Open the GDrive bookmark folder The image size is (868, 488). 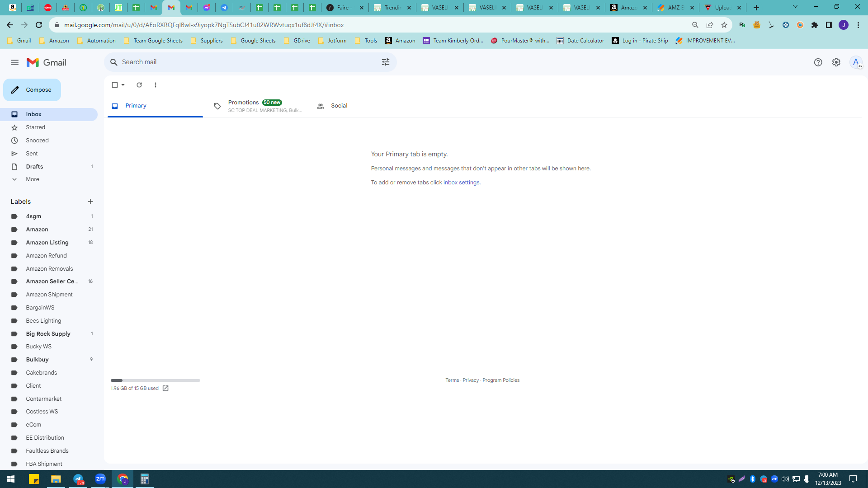tap(297, 41)
